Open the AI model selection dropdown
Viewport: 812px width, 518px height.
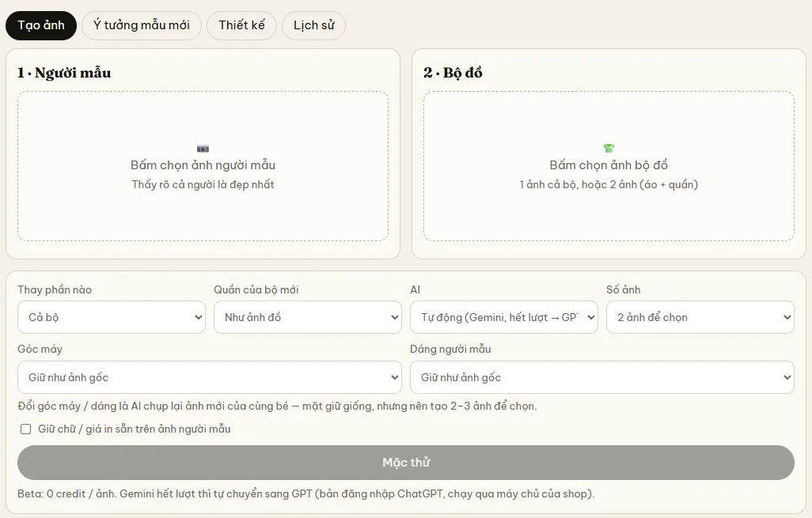point(504,317)
